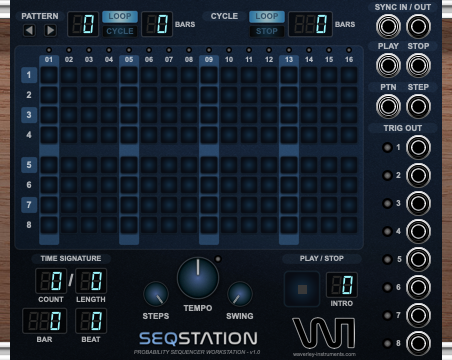Click TRIG OUT jack 5
Viewport: 452px width, 360px height.
(x=418, y=259)
